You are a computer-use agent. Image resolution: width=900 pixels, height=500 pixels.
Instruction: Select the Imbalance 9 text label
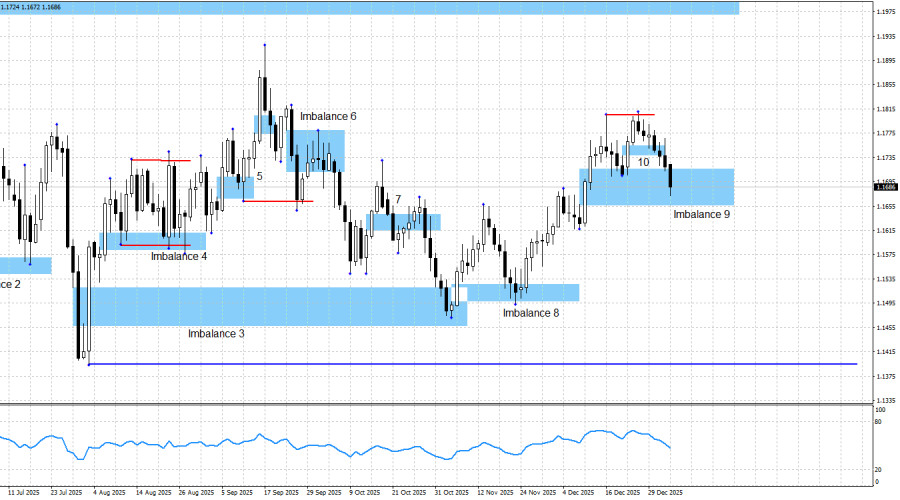tap(701, 214)
